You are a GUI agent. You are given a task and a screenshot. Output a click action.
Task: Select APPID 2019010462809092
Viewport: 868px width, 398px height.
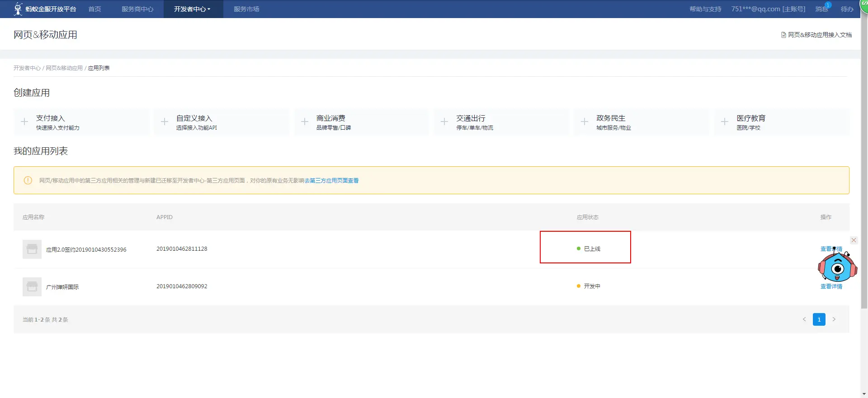182,286
